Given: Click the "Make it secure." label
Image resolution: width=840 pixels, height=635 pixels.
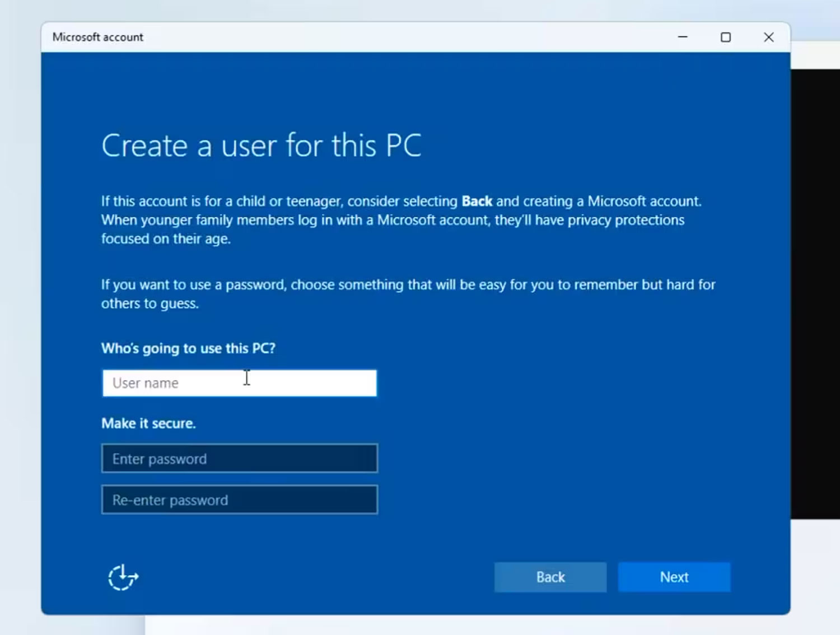Looking at the screenshot, I should point(148,423).
